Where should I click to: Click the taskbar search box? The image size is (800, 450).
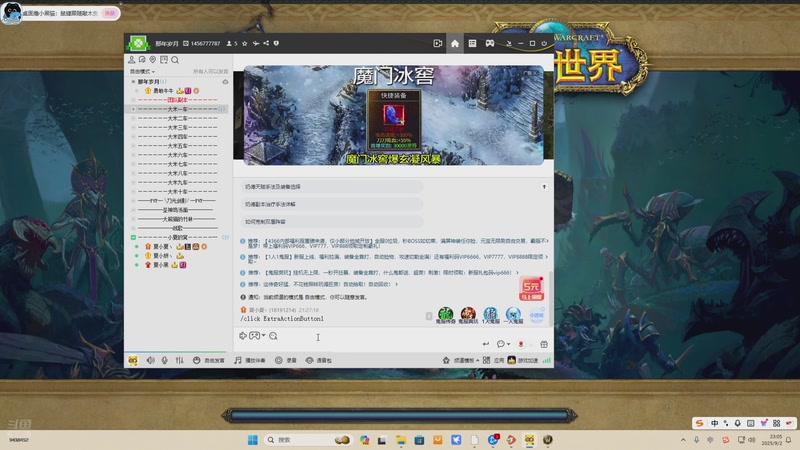(308, 440)
